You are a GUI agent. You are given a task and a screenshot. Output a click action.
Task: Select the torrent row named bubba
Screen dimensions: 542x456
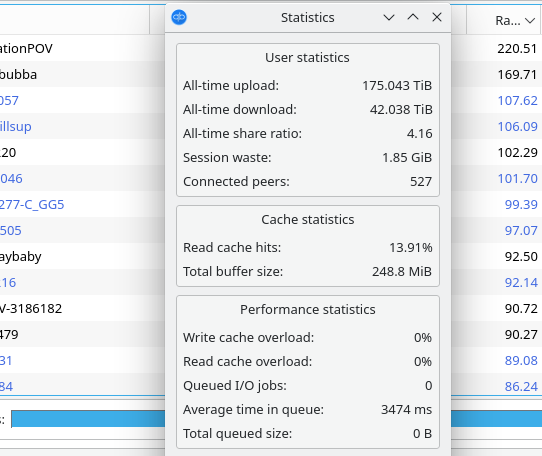click(19, 74)
